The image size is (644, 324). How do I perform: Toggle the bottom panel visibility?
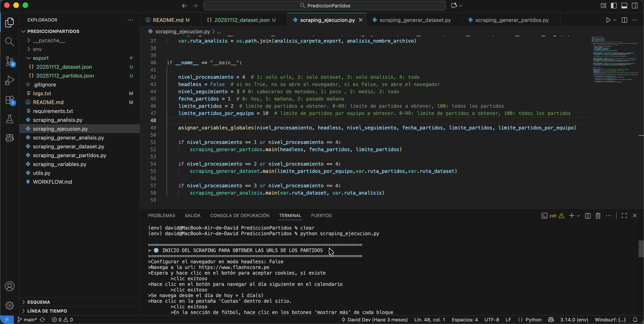(624, 6)
